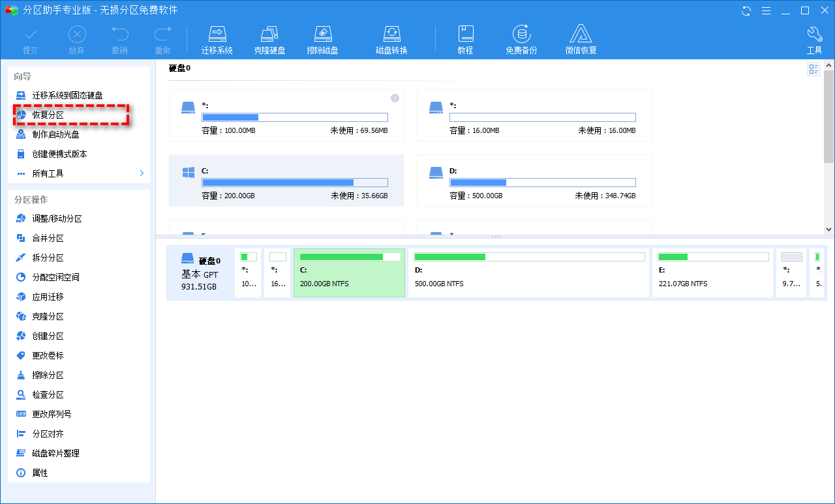Viewport: 835px width, 504px height.
Task: Select the 100.00MB partition card
Action: click(x=286, y=115)
